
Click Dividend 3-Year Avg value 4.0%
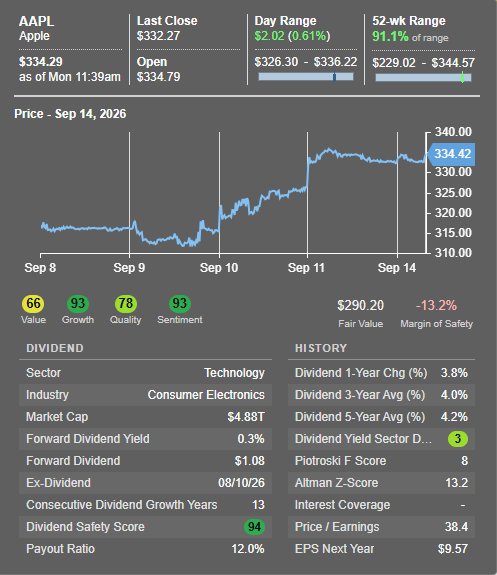(x=454, y=395)
